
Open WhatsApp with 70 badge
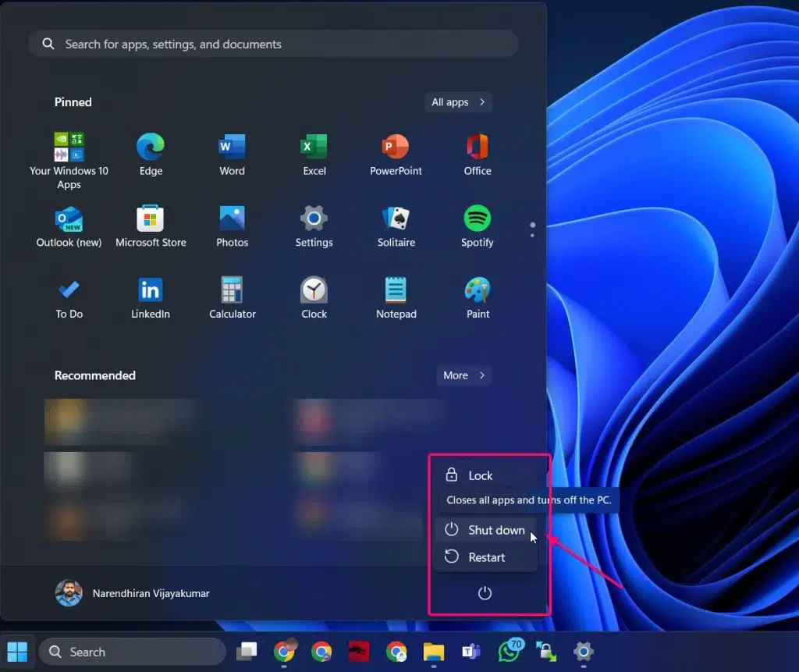click(509, 651)
